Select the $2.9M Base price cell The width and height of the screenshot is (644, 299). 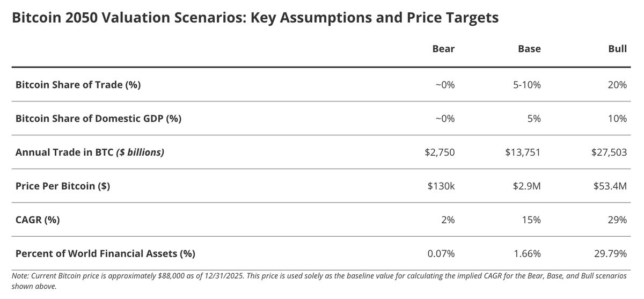pos(526,186)
